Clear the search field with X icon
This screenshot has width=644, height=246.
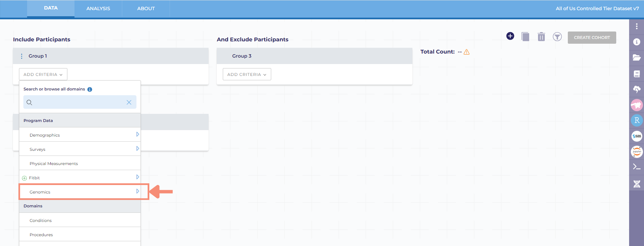tap(129, 102)
